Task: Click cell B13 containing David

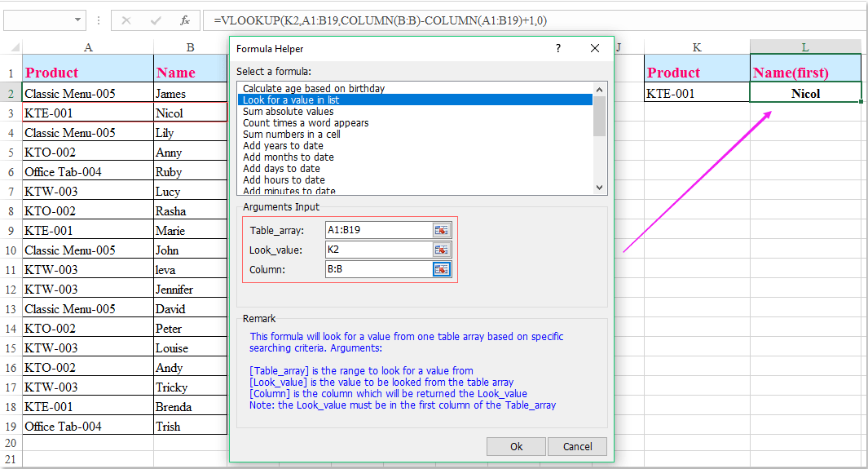Action: pos(190,309)
